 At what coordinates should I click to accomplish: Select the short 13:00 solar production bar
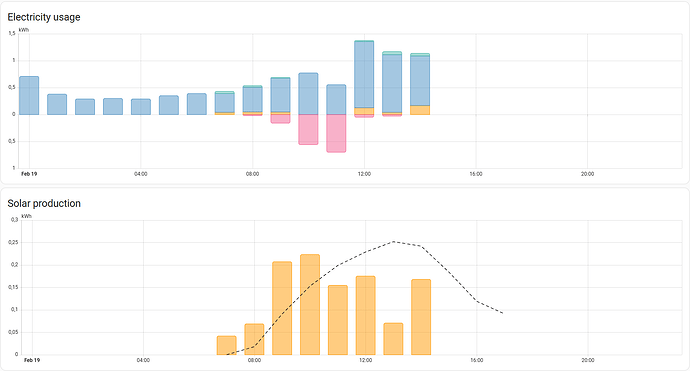[393, 339]
